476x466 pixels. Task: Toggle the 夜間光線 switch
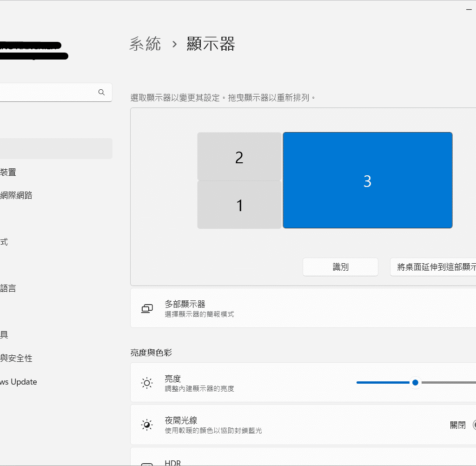pyautogui.click(x=473, y=425)
